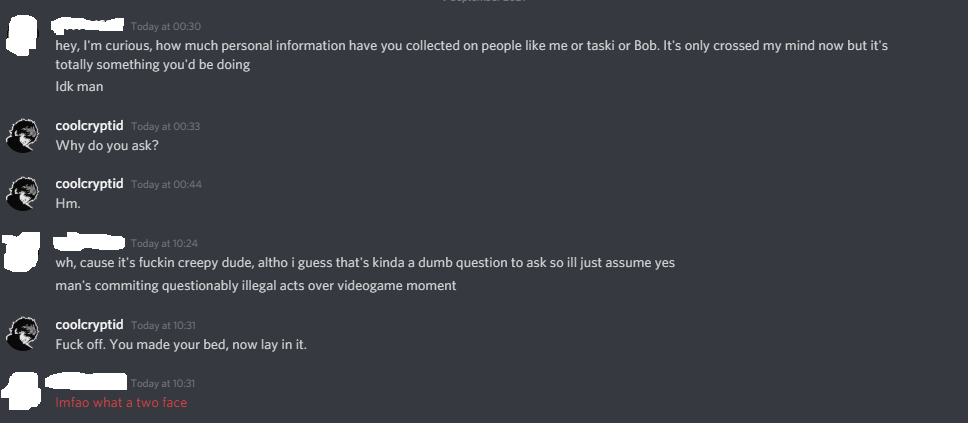
Task: Click the redacted username at 10:24
Action: [x=90, y=242]
